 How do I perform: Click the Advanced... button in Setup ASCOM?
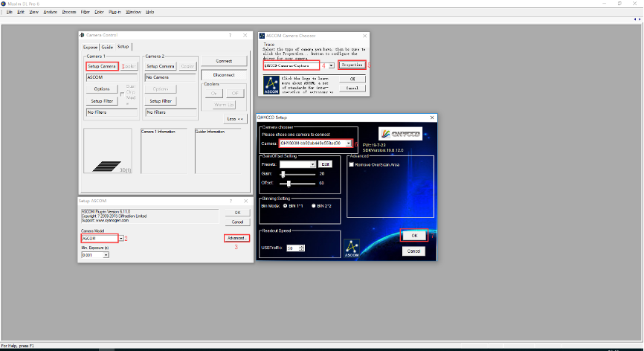[x=237, y=238]
